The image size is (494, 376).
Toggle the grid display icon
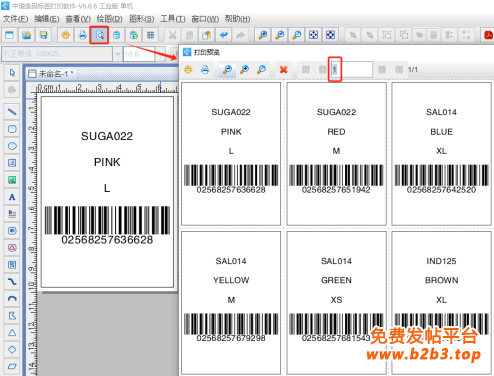(150, 35)
